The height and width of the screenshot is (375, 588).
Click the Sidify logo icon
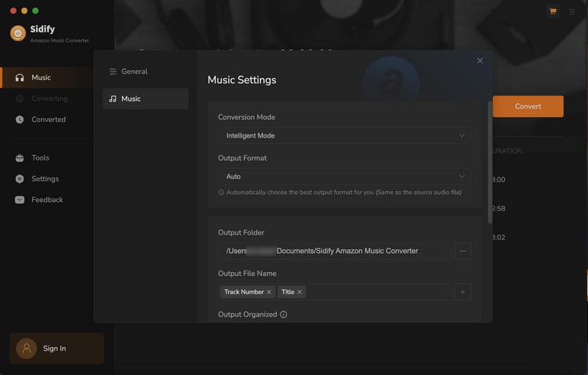[18, 33]
